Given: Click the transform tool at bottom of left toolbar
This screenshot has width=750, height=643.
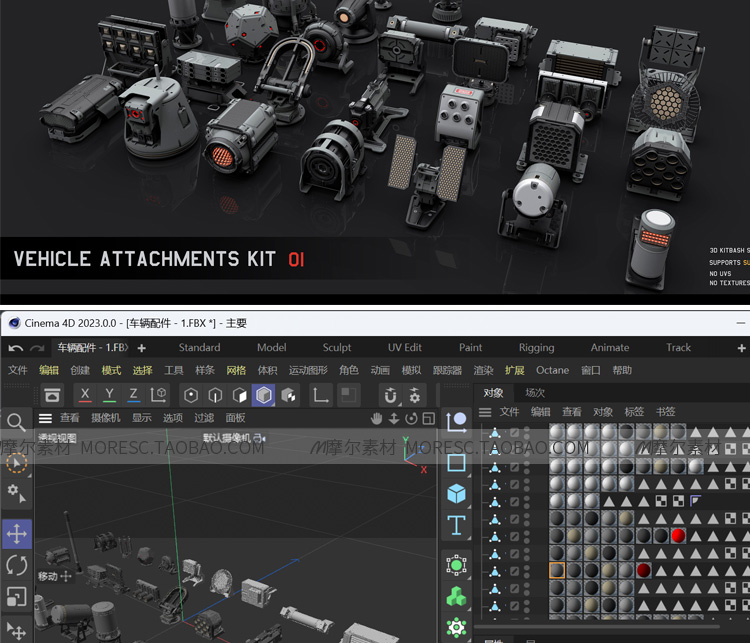Looking at the screenshot, I should click(x=16, y=630).
